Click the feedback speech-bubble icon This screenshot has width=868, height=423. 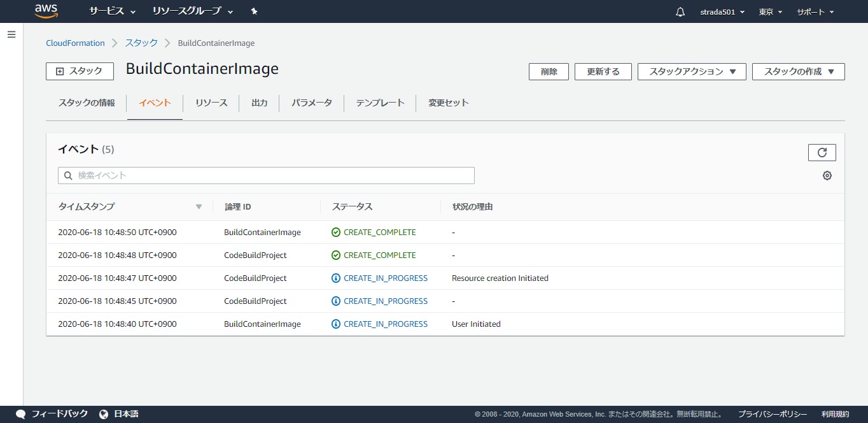(20, 413)
